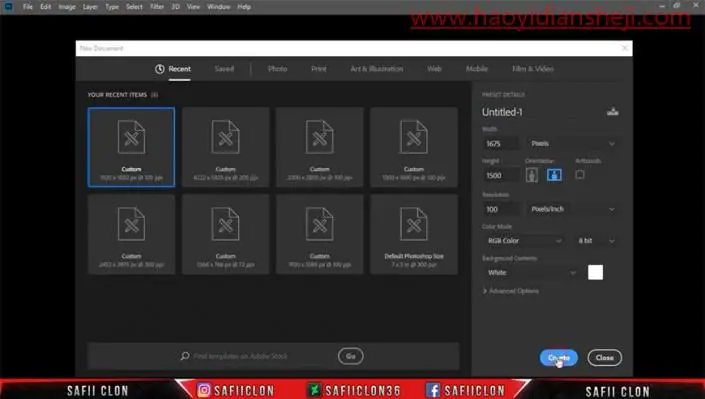Screen dimensions: 705x399
Task: Open the 3D menu
Action: (x=175, y=7)
